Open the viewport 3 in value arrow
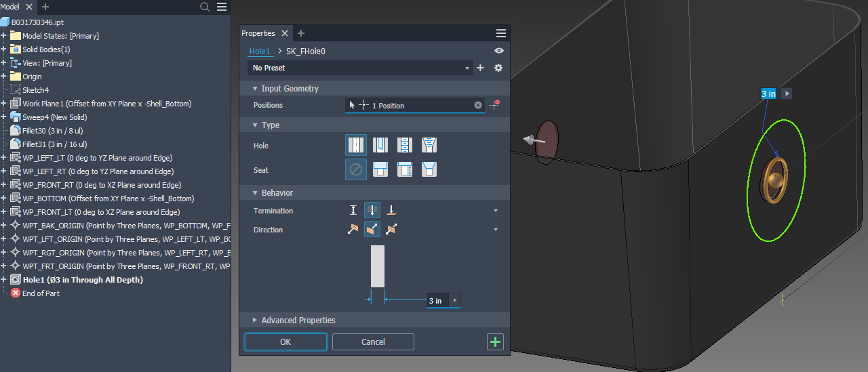868x372 pixels. (x=787, y=94)
